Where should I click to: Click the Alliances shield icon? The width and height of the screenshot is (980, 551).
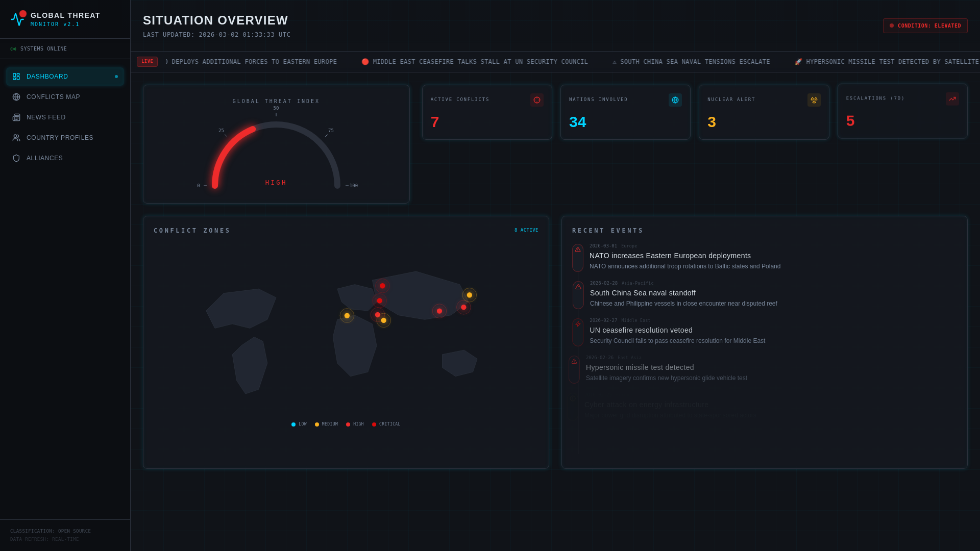click(16, 158)
